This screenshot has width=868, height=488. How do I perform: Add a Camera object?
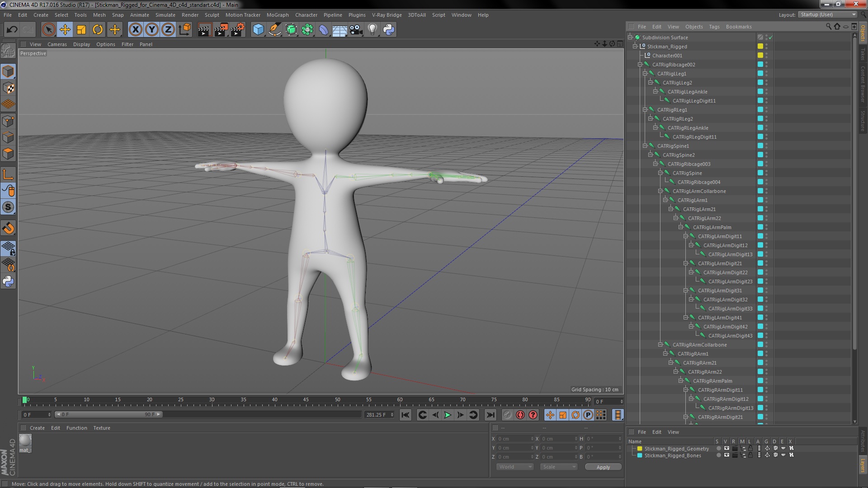(356, 30)
